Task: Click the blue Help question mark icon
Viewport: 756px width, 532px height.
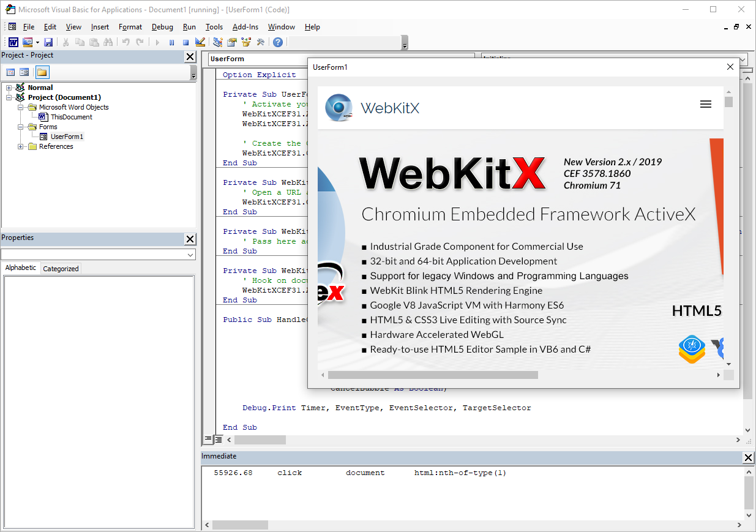Action: pos(278,42)
